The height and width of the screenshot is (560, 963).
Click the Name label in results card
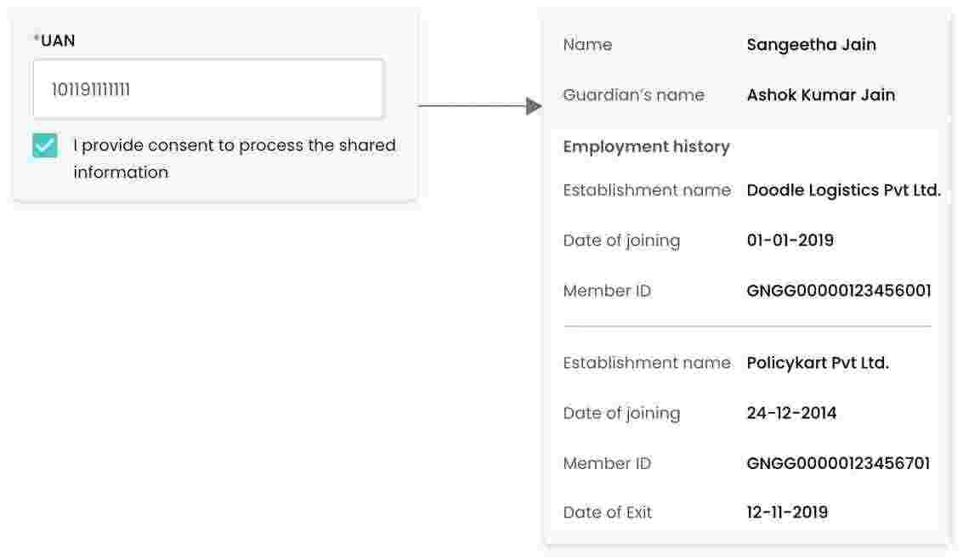[x=587, y=44]
